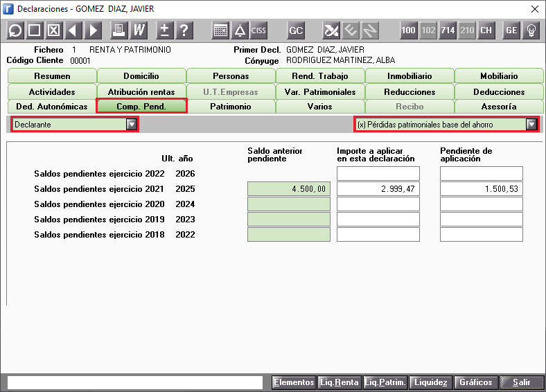Image resolution: width=546 pixels, height=392 pixels.
Task: Expand the Declarante dropdown arrow
Action: pos(132,124)
